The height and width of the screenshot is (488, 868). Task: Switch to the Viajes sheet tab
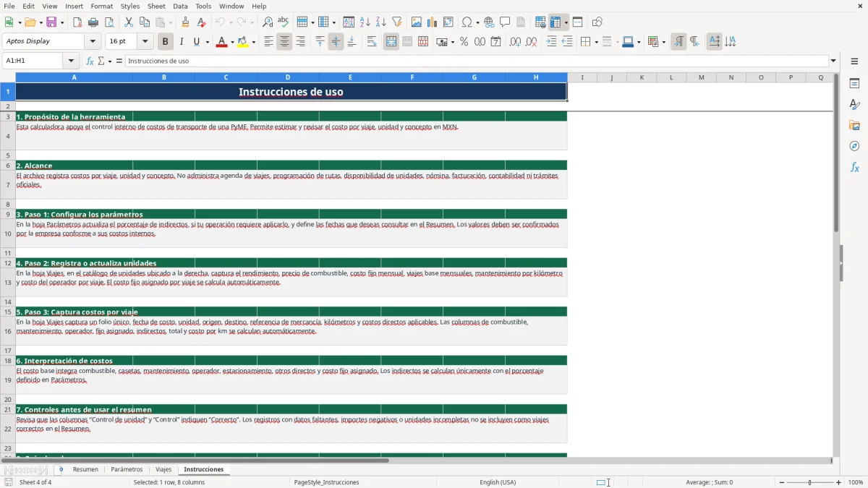click(163, 469)
